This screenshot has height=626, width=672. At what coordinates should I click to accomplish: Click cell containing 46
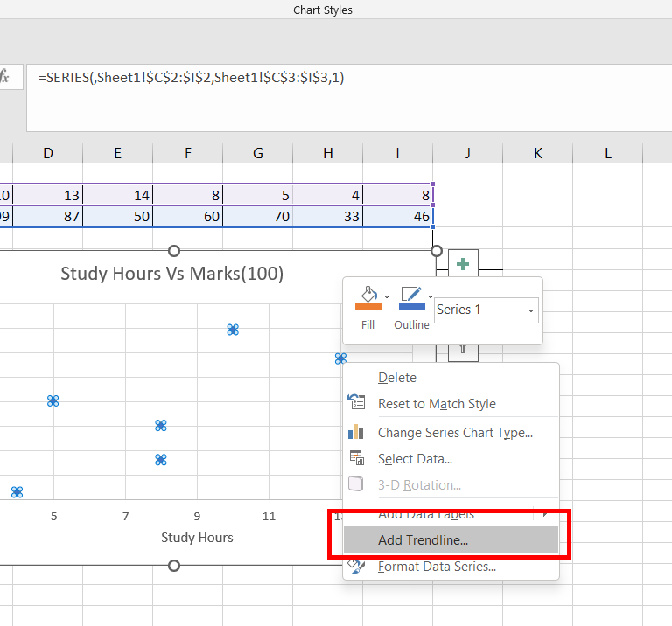pos(398,216)
